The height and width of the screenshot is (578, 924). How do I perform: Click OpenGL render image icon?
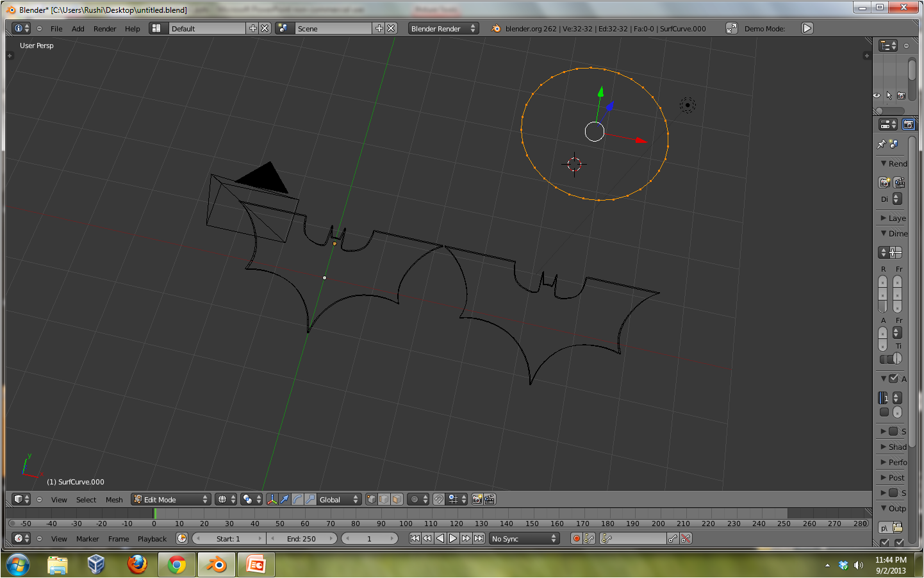(477, 499)
